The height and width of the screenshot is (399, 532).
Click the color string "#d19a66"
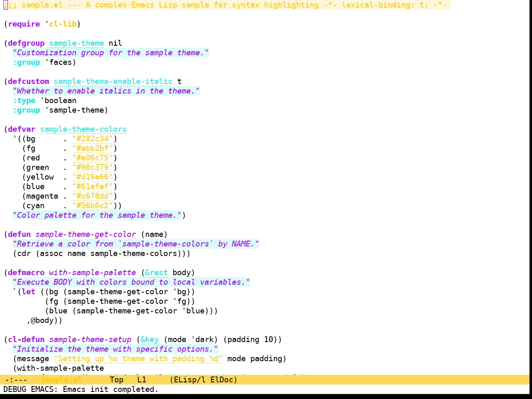[93, 177]
